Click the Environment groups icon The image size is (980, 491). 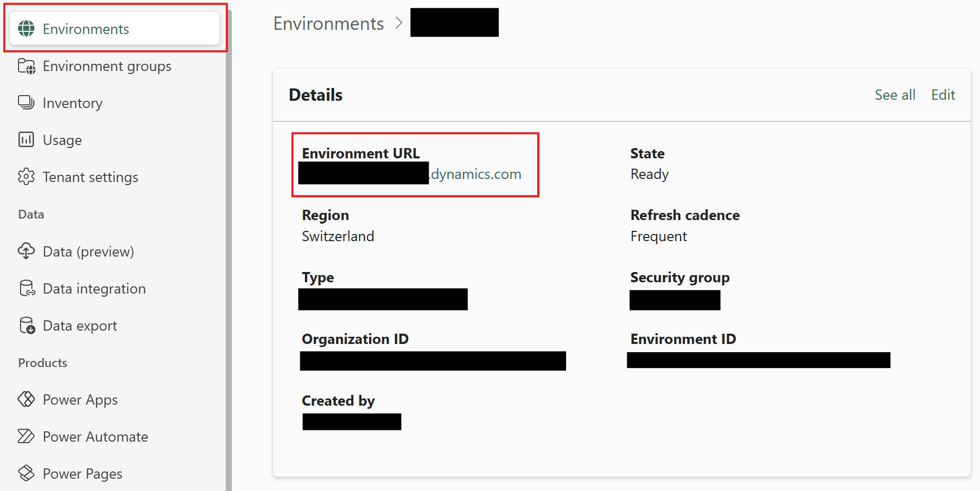coord(26,66)
